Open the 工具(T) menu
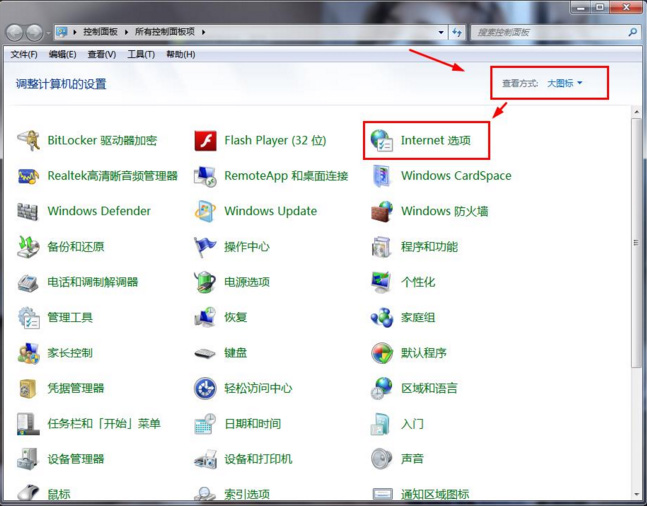647x507 pixels. (x=141, y=54)
